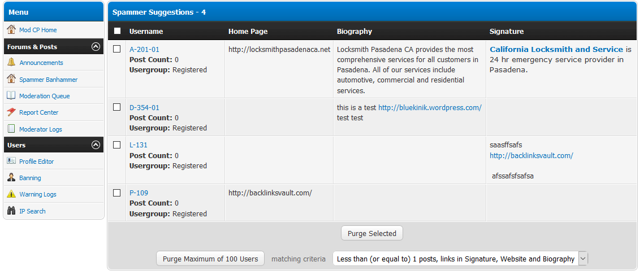Click the Moderation Queue book icon
Viewport: 644px width, 275px height.
coord(11,96)
